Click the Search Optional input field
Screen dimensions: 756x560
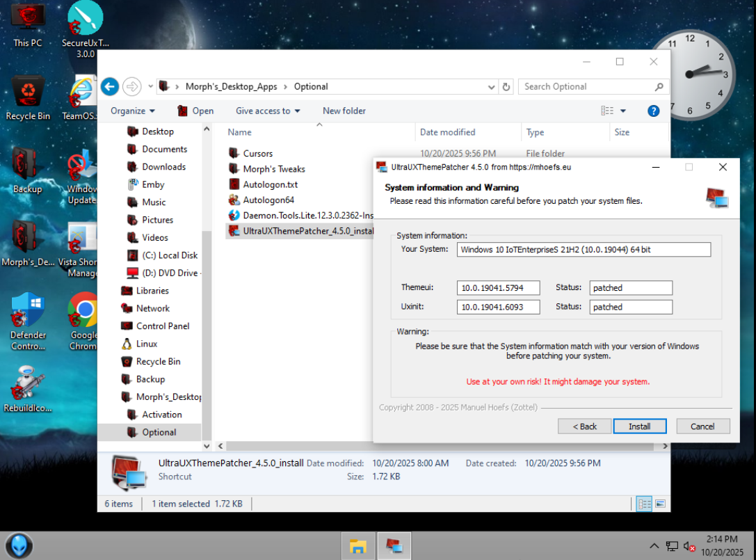click(586, 87)
